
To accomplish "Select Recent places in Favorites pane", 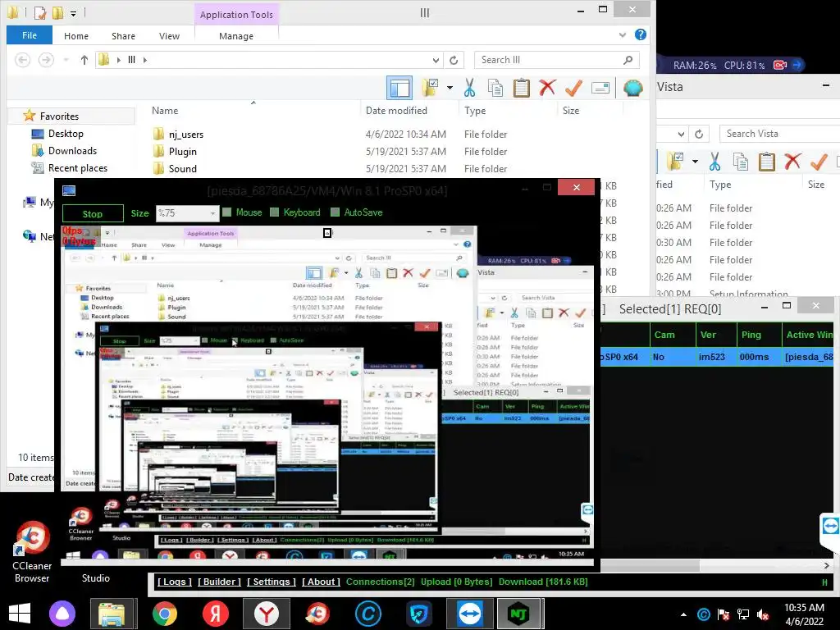I will (78, 168).
